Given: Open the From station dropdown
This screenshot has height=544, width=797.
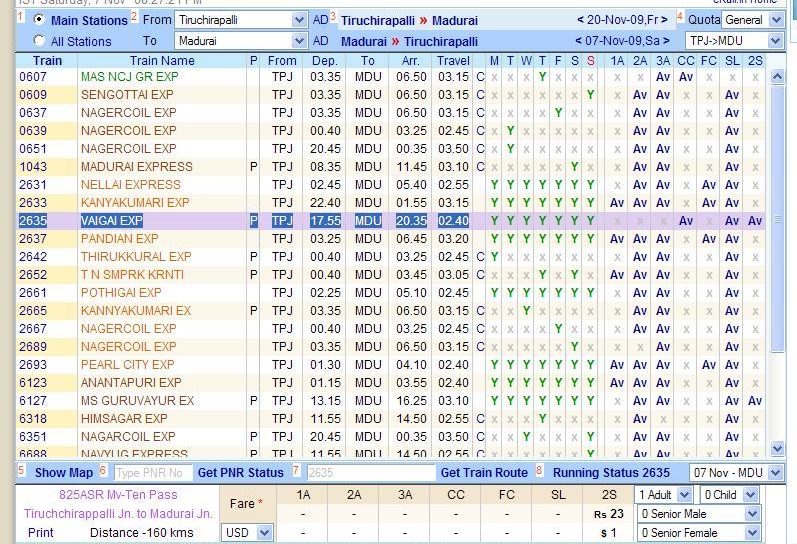Looking at the screenshot, I should click(x=299, y=20).
